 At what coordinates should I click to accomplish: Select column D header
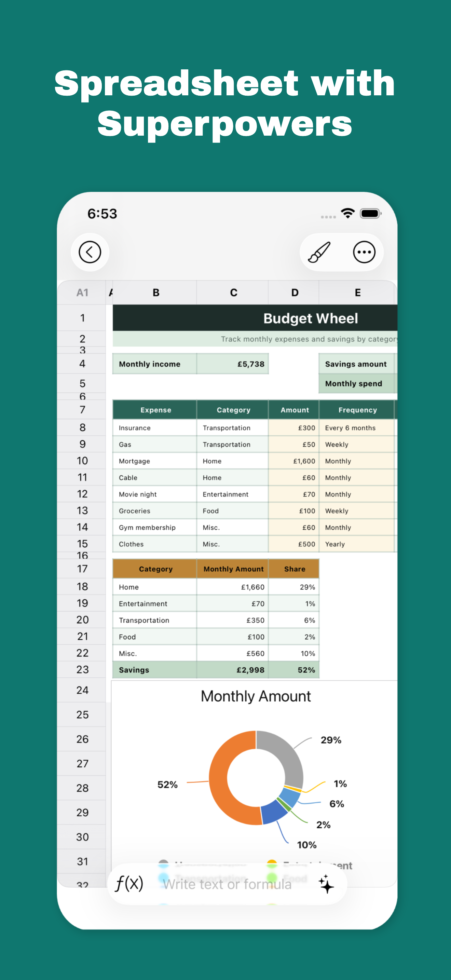coord(294,292)
